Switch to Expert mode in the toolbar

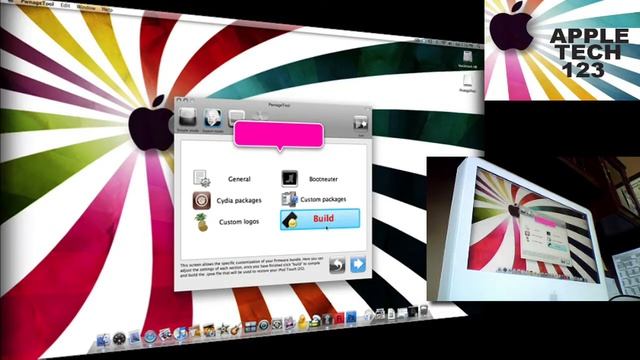click(x=213, y=121)
